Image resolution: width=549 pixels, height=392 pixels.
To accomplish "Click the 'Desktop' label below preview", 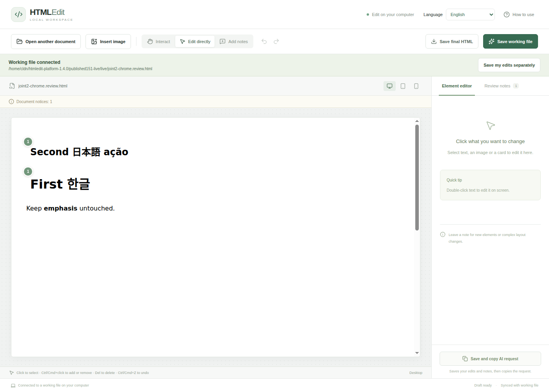I will pos(416,373).
